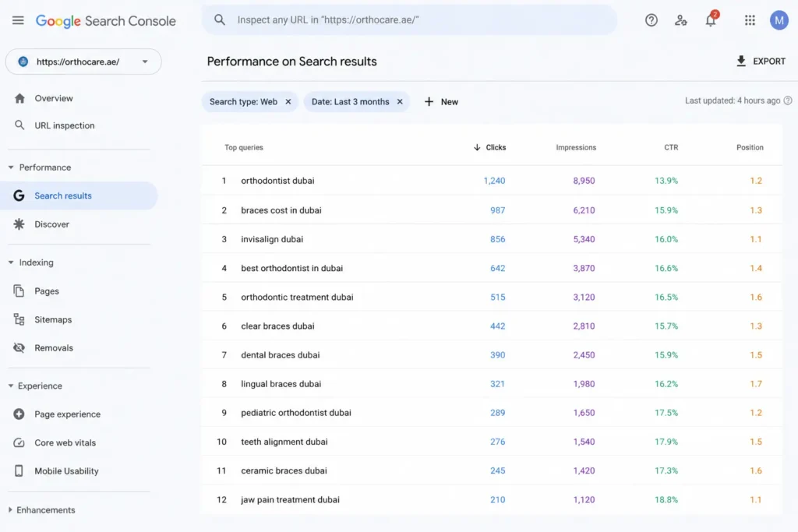Viewport: 798px width, 532px height.
Task: Open Discover report
Action: (x=52, y=224)
